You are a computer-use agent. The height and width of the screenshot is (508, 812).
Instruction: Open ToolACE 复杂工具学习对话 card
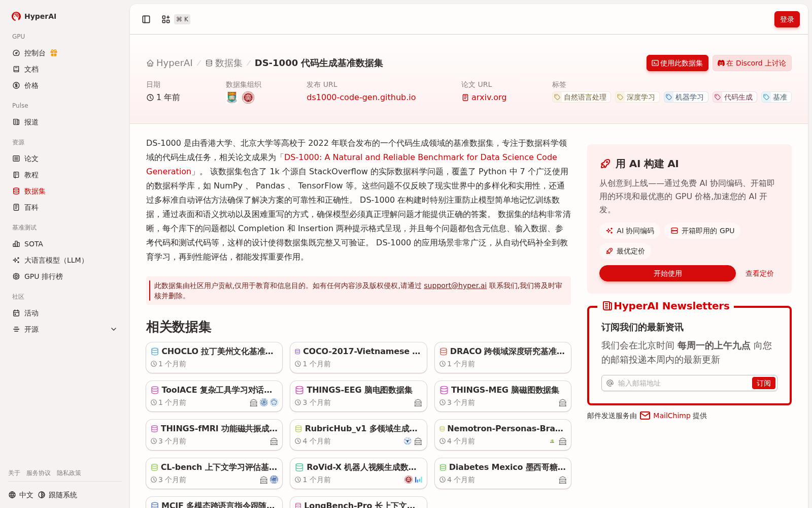point(214,396)
